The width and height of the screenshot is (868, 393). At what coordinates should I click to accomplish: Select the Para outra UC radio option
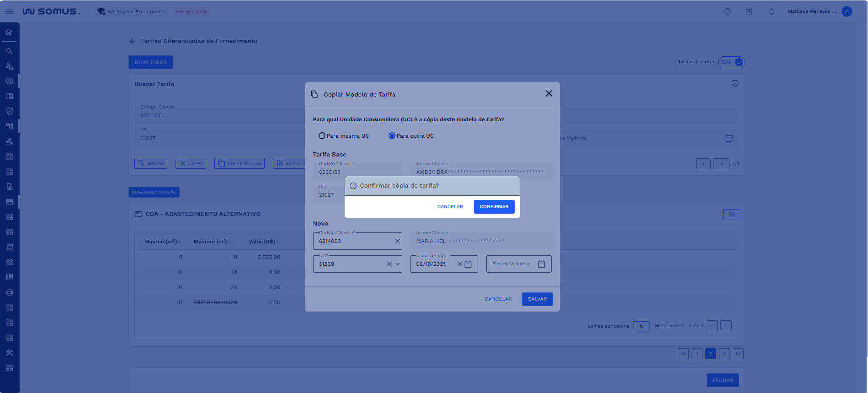point(392,136)
